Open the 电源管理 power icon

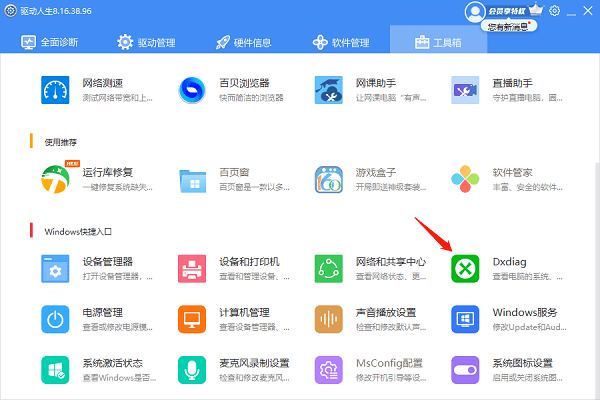(x=55, y=319)
